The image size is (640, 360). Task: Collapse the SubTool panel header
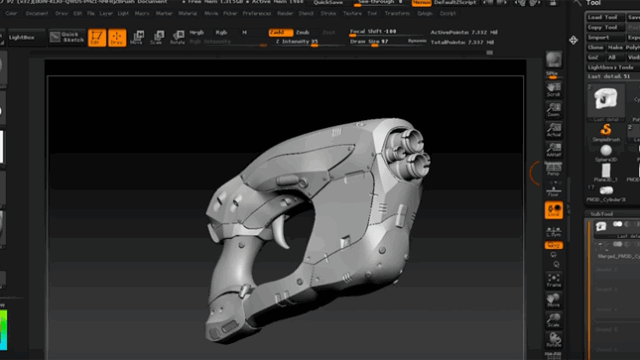click(602, 214)
